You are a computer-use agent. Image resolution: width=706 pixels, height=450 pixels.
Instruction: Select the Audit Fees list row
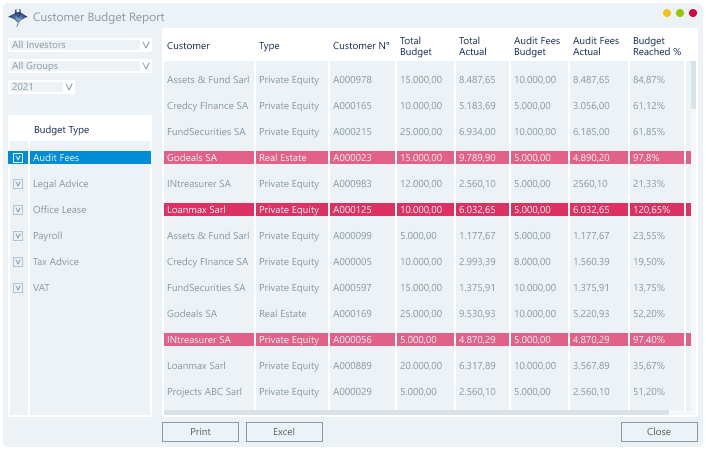(80, 158)
